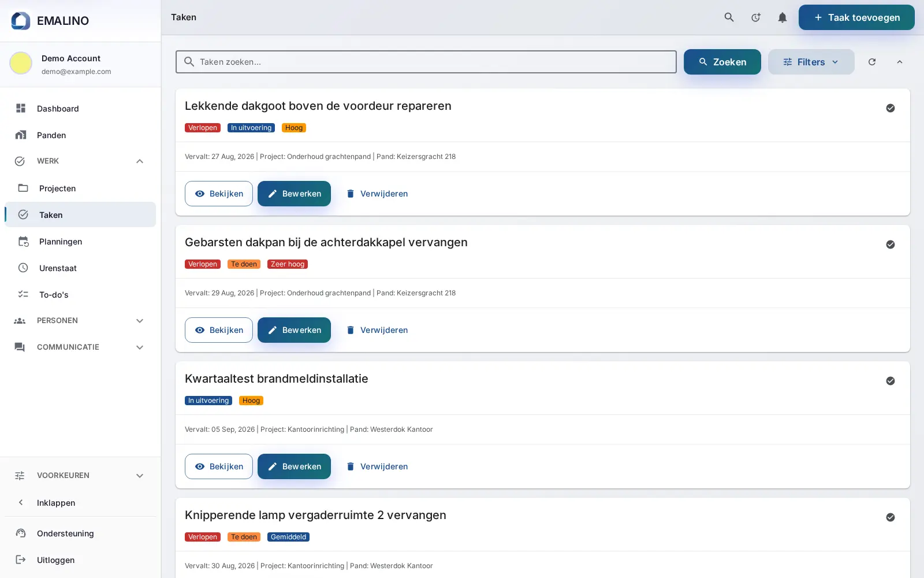This screenshot has height=578, width=924.
Task: Mark Knipperende lamp task as complete
Action: [x=891, y=517]
